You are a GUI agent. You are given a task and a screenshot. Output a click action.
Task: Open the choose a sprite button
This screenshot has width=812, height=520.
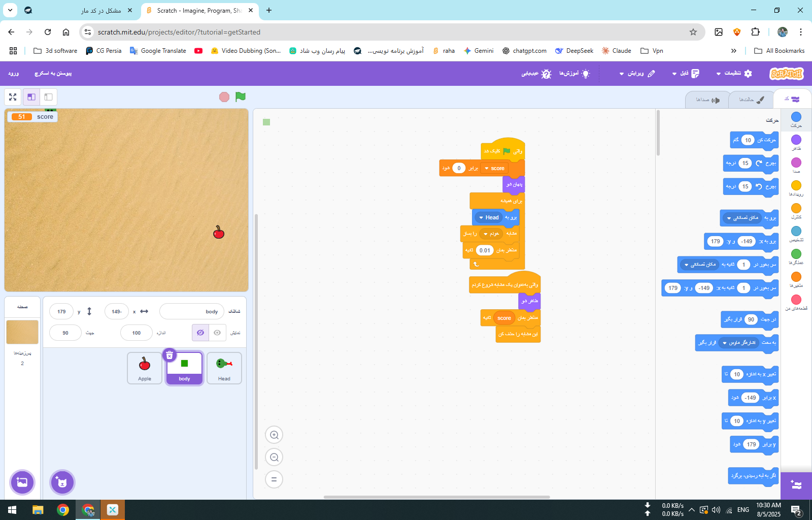click(x=62, y=482)
